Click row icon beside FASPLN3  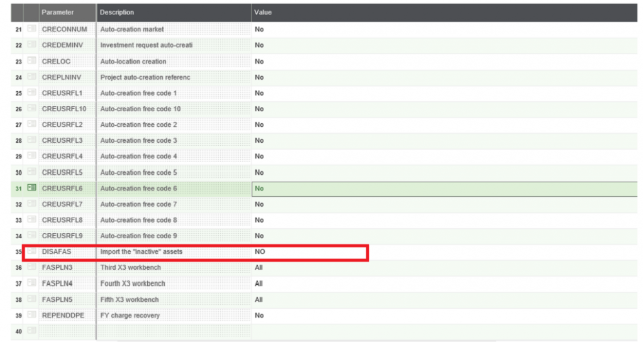[31, 268]
